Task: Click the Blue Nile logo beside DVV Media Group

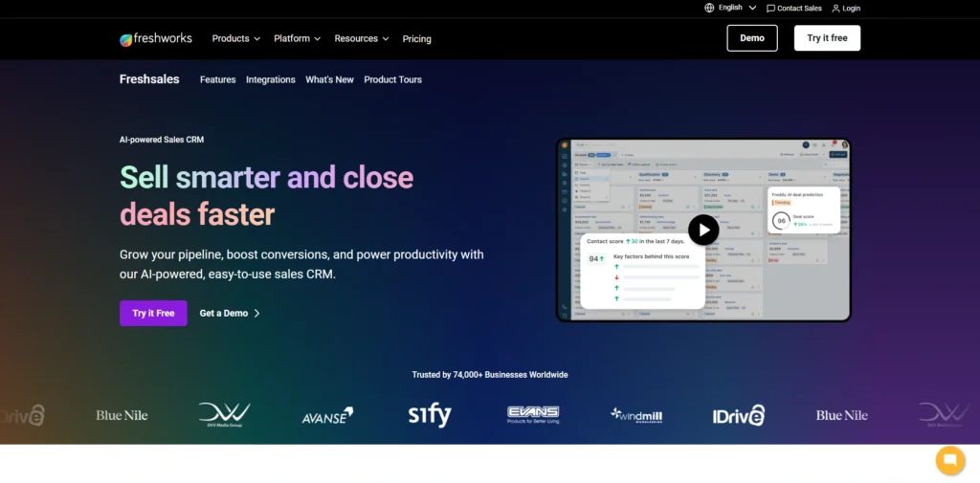Action: click(122, 415)
